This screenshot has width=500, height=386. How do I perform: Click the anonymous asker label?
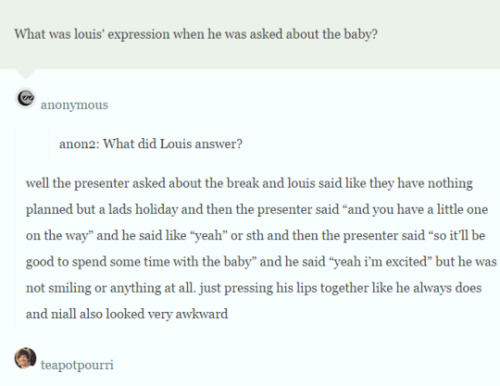tap(74, 105)
